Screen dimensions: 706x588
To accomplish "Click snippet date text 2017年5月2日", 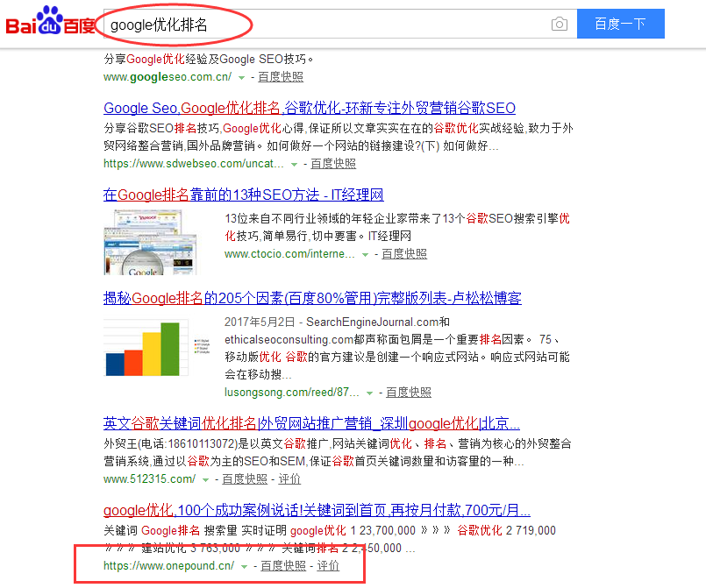I will pyautogui.click(x=260, y=322).
